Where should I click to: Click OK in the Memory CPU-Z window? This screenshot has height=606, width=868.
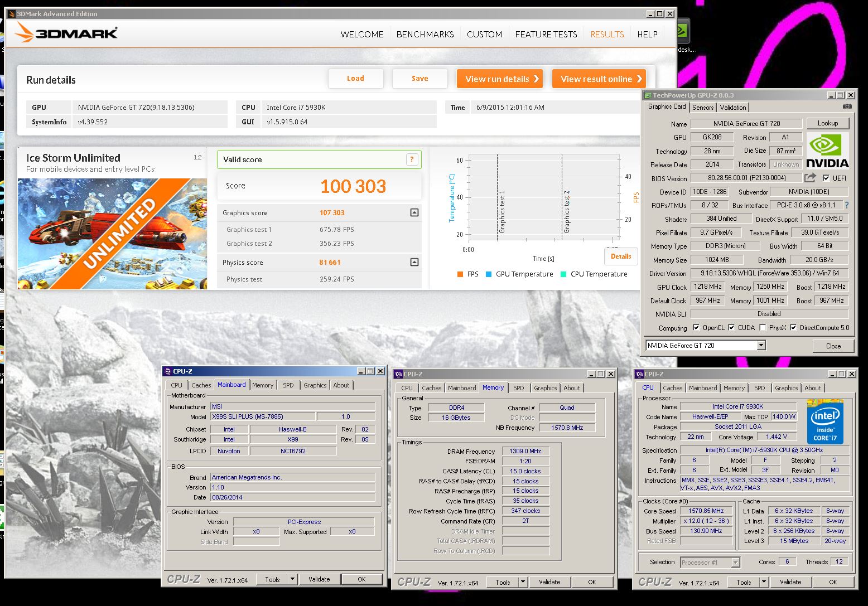[592, 582]
